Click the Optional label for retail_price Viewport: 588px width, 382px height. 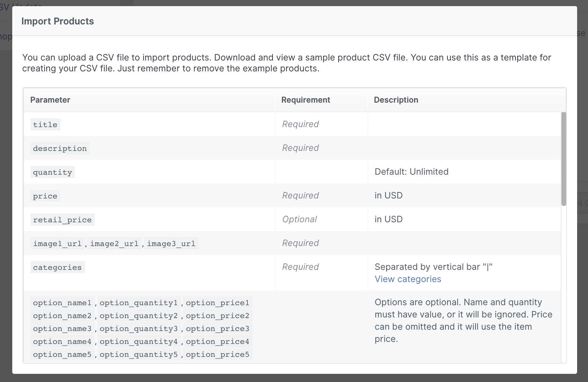click(x=299, y=219)
